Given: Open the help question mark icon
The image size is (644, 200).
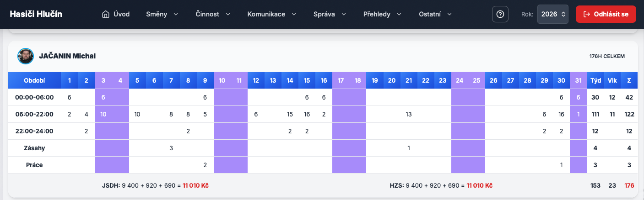Looking at the screenshot, I should (x=500, y=14).
